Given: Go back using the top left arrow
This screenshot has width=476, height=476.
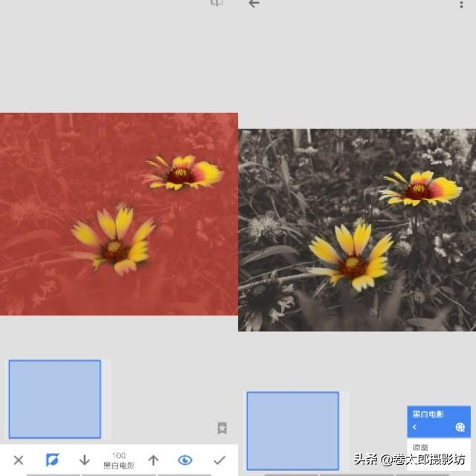Looking at the screenshot, I should tap(254, 4).
